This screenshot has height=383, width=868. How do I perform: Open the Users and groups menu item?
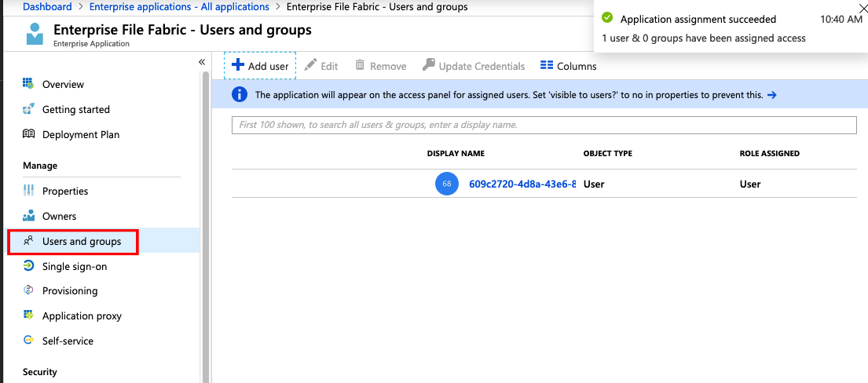81,241
